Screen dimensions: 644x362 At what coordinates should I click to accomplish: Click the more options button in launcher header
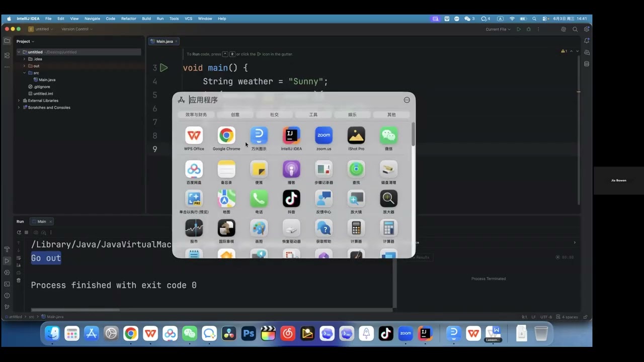pyautogui.click(x=407, y=100)
